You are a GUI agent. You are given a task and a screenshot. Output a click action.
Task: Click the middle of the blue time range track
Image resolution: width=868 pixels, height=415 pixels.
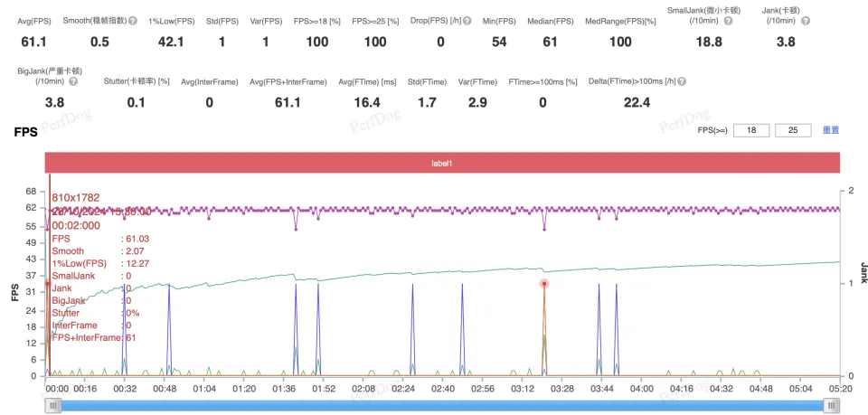pos(441,406)
